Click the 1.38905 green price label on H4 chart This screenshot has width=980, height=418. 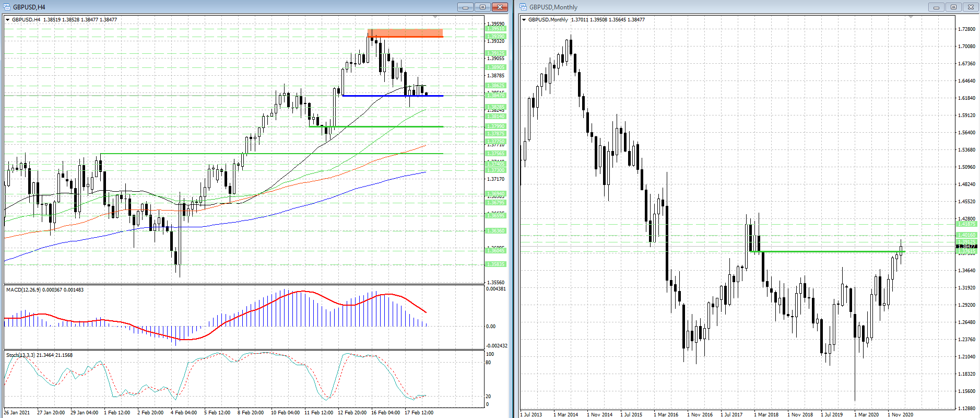click(495, 67)
